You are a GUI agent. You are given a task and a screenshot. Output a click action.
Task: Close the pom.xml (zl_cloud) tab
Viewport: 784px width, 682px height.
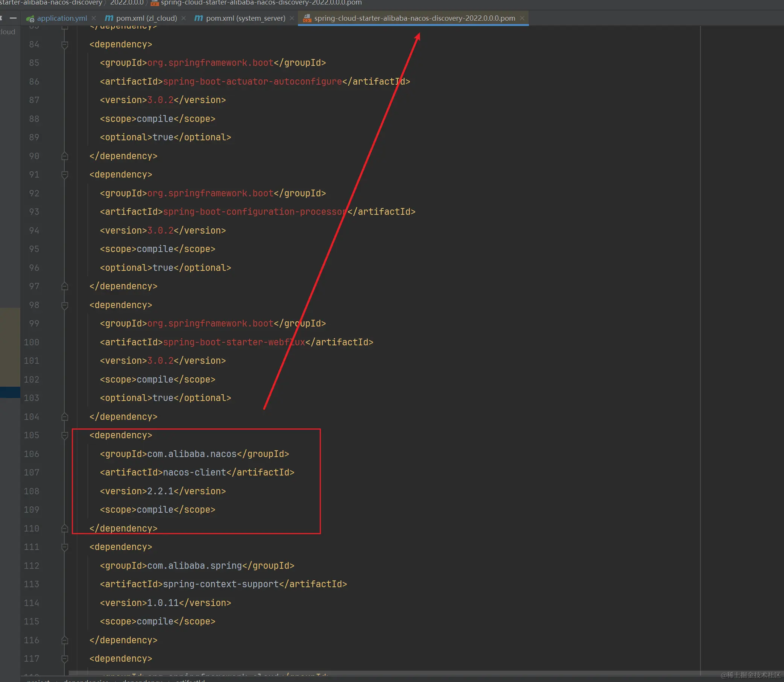pyautogui.click(x=184, y=18)
